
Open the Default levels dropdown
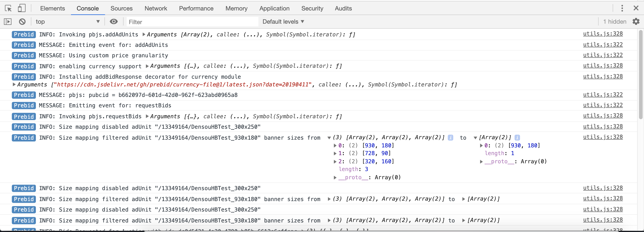[x=283, y=22]
